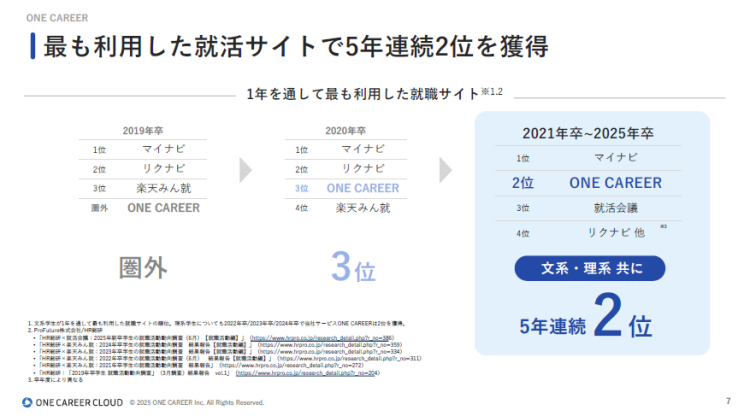Click the 2021年卒~2025年卒 heading
This screenshot has height=416, width=750.
point(588,133)
